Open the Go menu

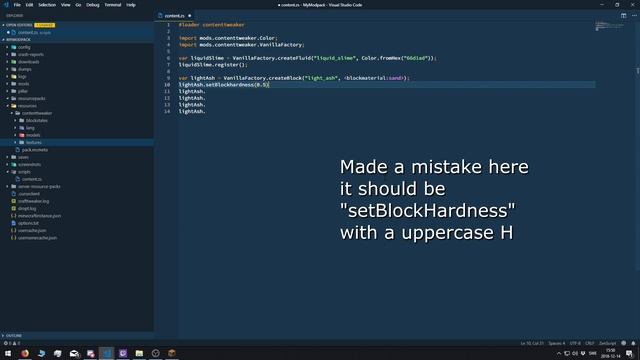tap(78, 5)
